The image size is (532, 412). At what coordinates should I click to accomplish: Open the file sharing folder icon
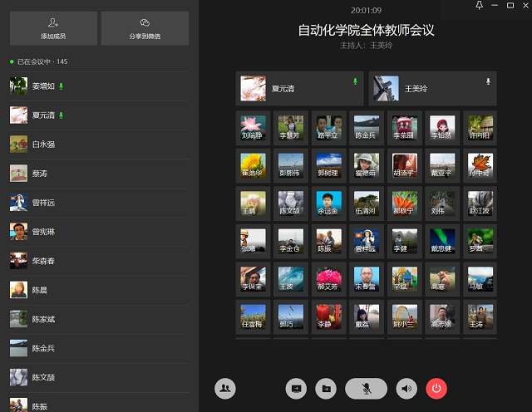point(325,388)
